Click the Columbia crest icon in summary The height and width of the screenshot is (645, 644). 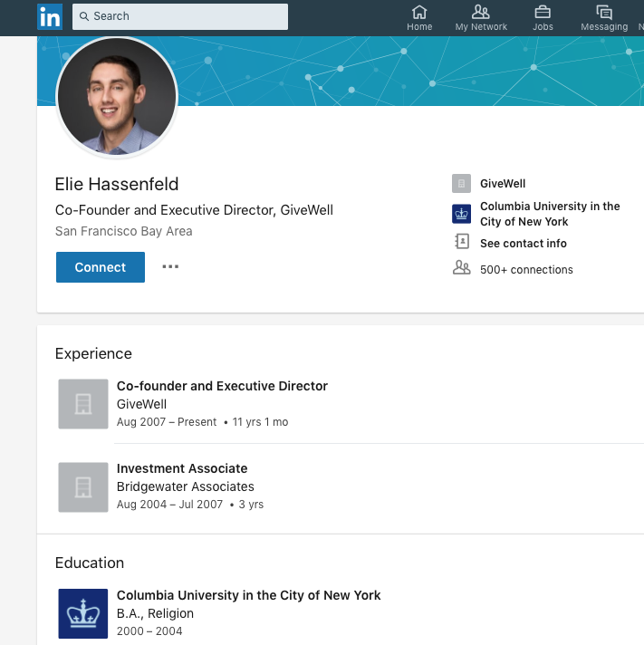pos(462,214)
